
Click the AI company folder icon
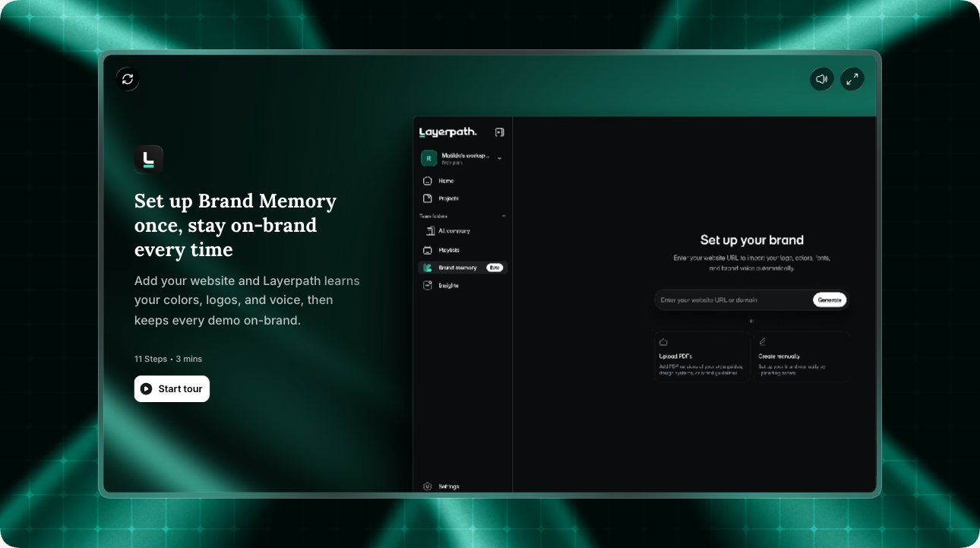tap(430, 231)
